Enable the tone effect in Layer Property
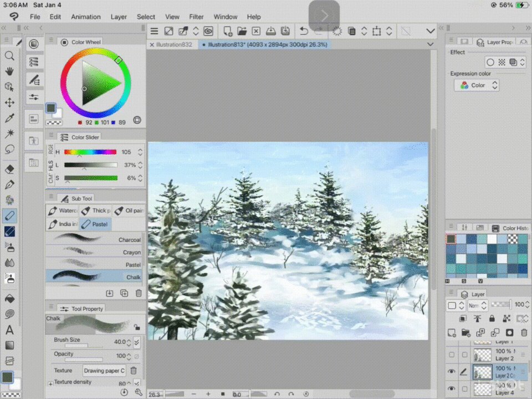 pyautogui.click(x=502, y=63)
